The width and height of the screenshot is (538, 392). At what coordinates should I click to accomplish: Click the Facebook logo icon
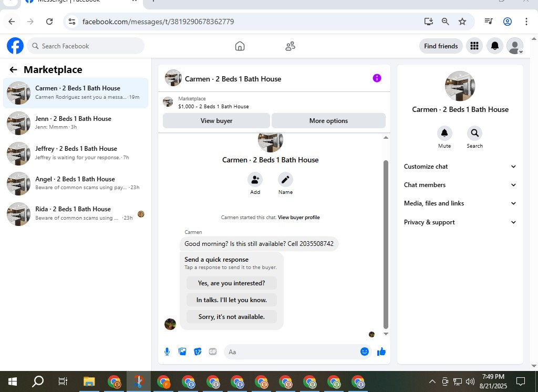click(15, 46)
